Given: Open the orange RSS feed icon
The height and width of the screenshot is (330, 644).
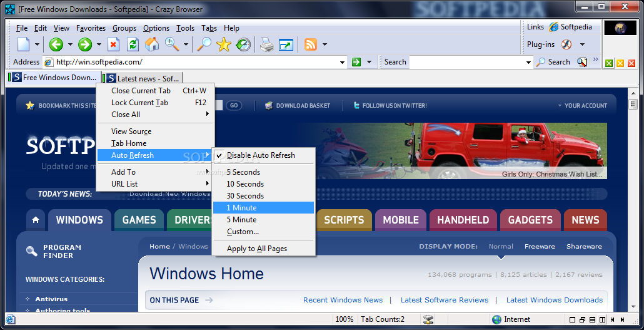Looking at the screenshot, I should [x=311, y=44].
